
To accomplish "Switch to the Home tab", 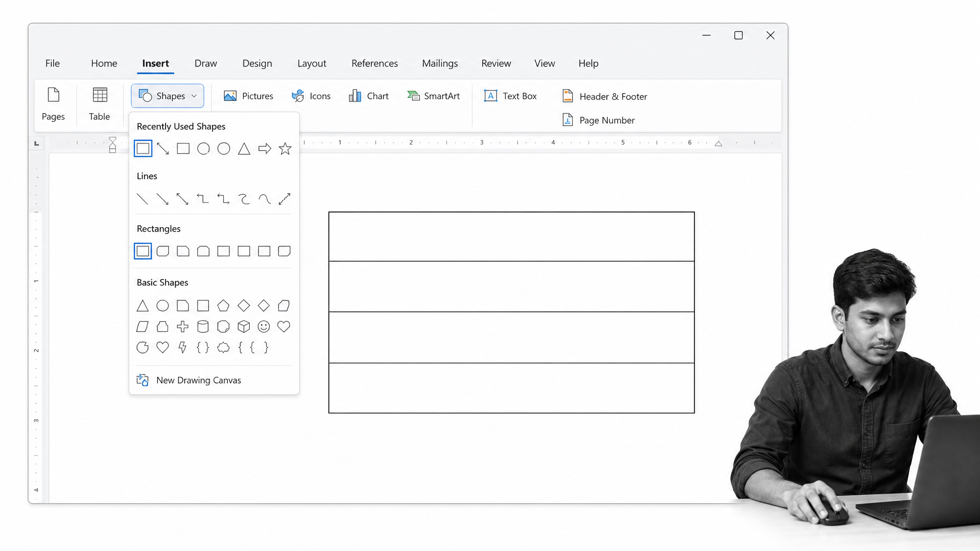I will click(x=104, y=63).
